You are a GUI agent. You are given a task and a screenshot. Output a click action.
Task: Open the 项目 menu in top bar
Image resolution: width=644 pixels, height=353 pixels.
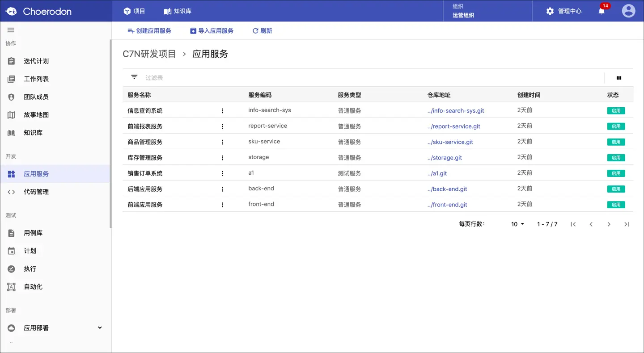[x=134, y=11]
